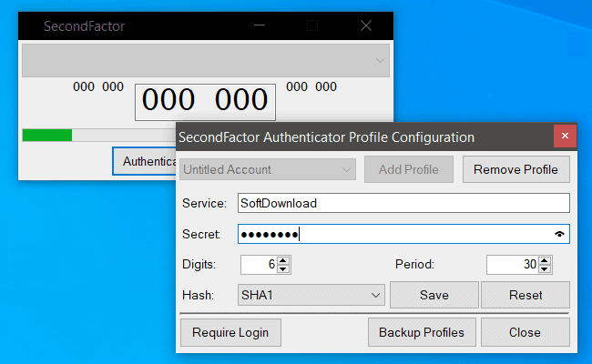Click the Close button in the dialog
This screenshot has height=364, width=592.
526,332
